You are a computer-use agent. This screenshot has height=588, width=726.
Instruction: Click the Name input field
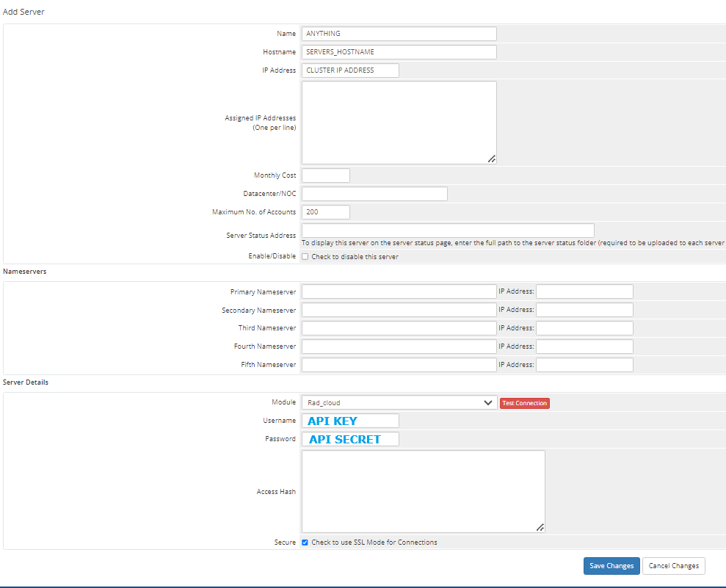click(399, 34)
